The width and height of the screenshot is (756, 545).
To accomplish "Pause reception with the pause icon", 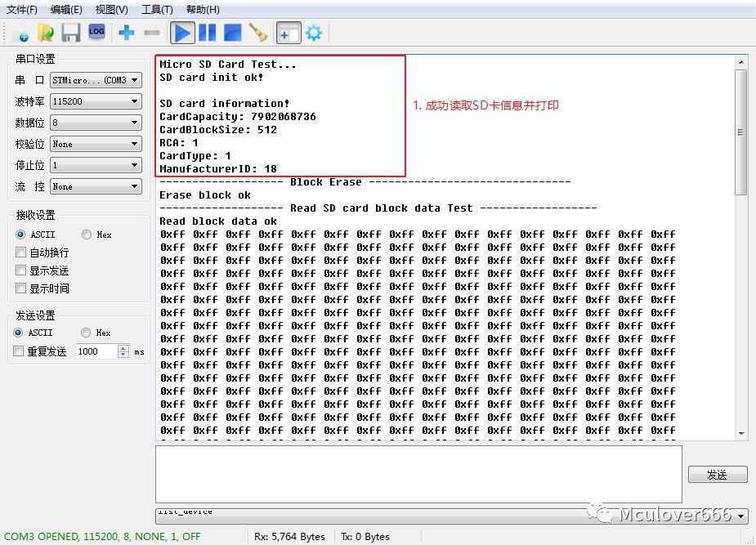I will click(x=208, y=33).
